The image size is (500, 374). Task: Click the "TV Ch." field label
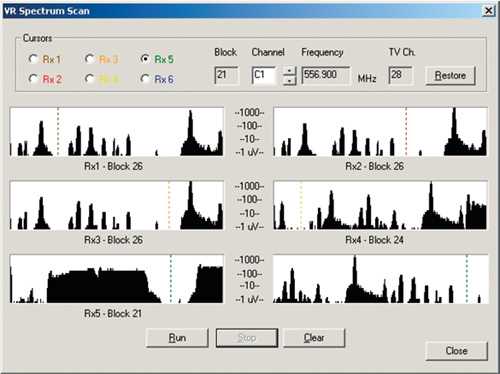click(402, 52)
